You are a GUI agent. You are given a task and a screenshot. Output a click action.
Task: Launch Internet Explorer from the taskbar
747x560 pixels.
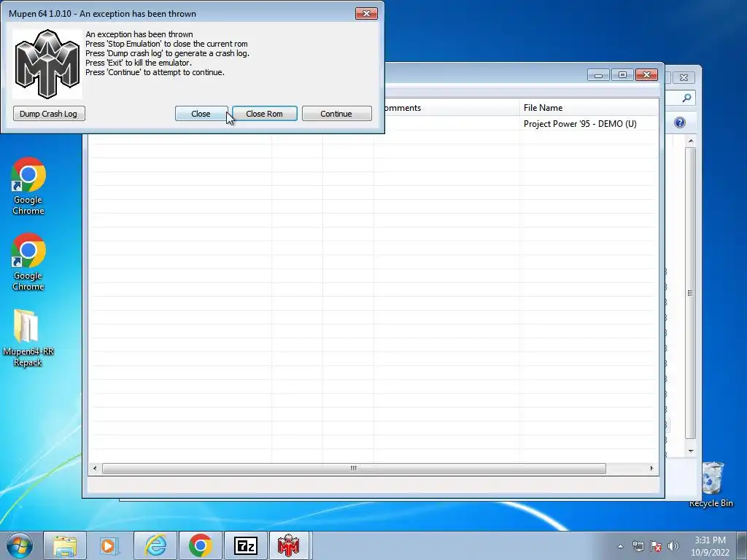[x=155, y=545]
